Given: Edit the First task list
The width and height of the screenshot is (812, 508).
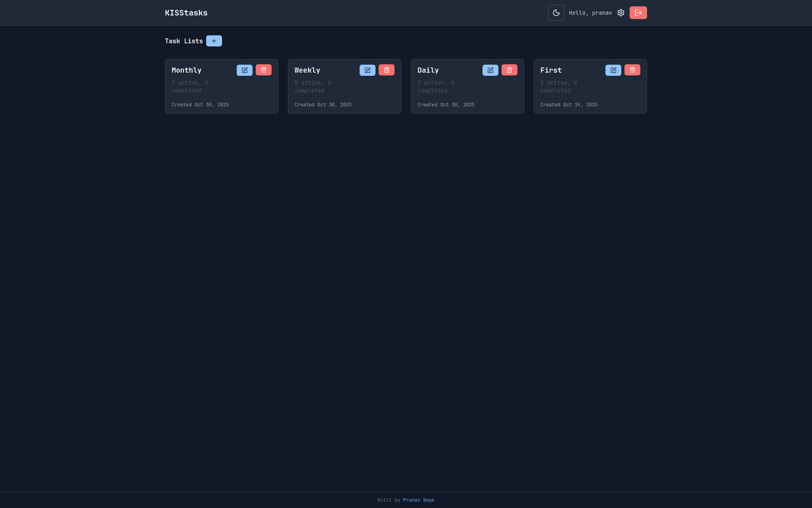Looking at the screenshot, I should [613, 70].
